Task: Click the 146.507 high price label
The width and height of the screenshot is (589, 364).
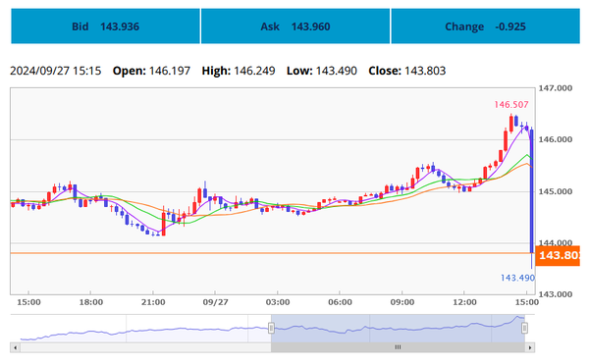Action: [510, 105]
